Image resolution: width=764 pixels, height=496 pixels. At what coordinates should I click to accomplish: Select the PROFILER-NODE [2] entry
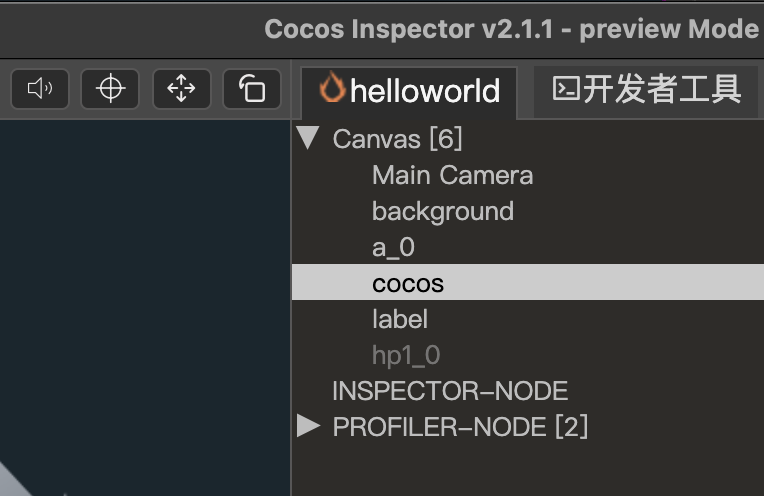(x=460, y=427)
